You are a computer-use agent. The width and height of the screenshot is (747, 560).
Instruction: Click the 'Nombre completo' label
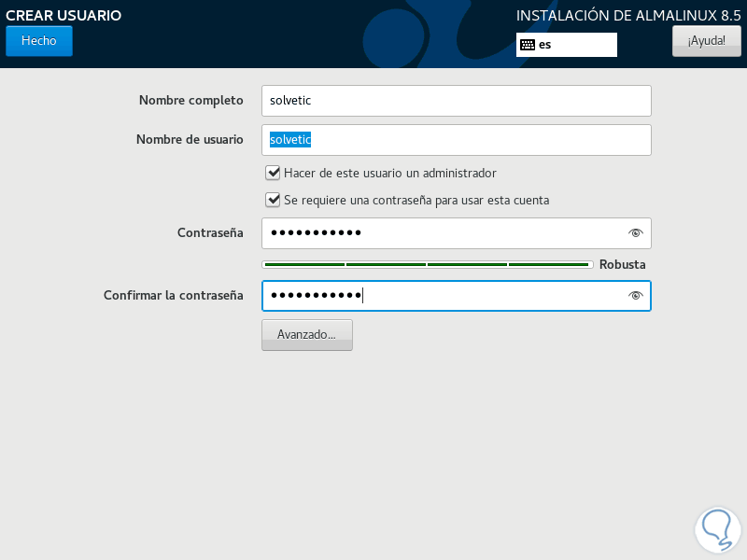coord(191,101)
